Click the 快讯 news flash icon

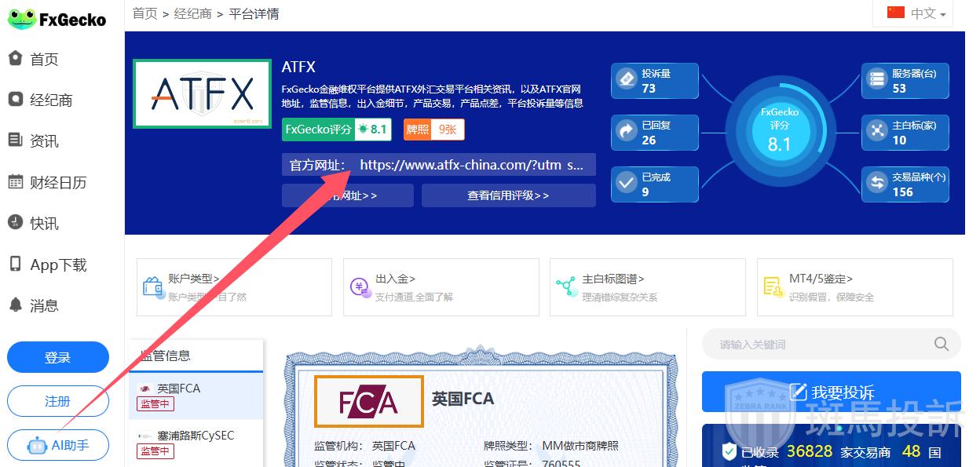pyautogui.click(x=15, y=223)
